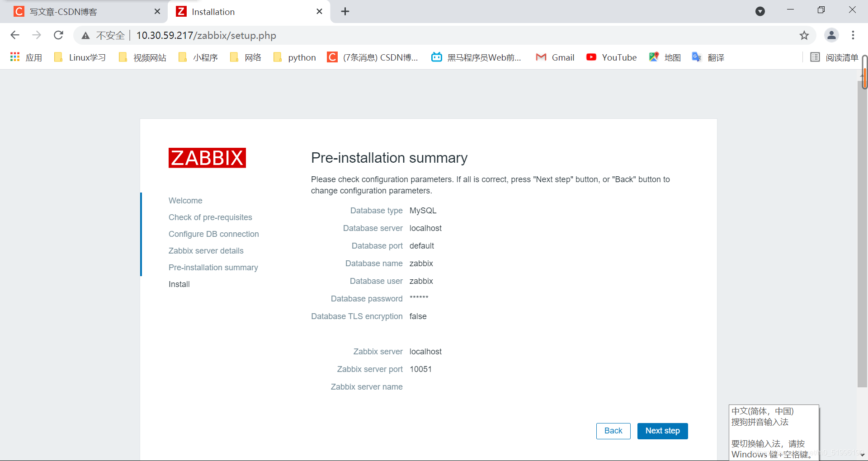Click the Database name zabbix value
Viewport: 868px width, 461px height.
[421, 263]
